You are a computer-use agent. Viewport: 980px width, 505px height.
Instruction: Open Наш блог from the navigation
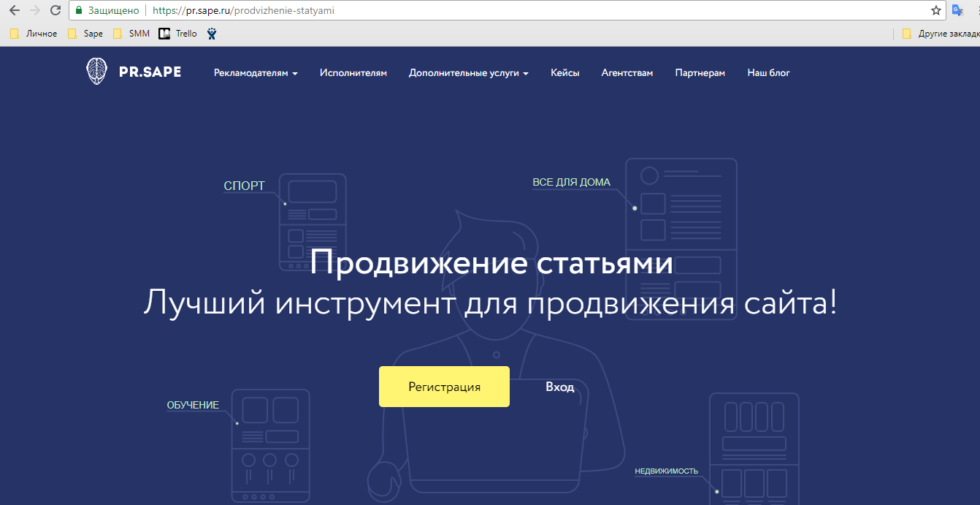point(769,73)
